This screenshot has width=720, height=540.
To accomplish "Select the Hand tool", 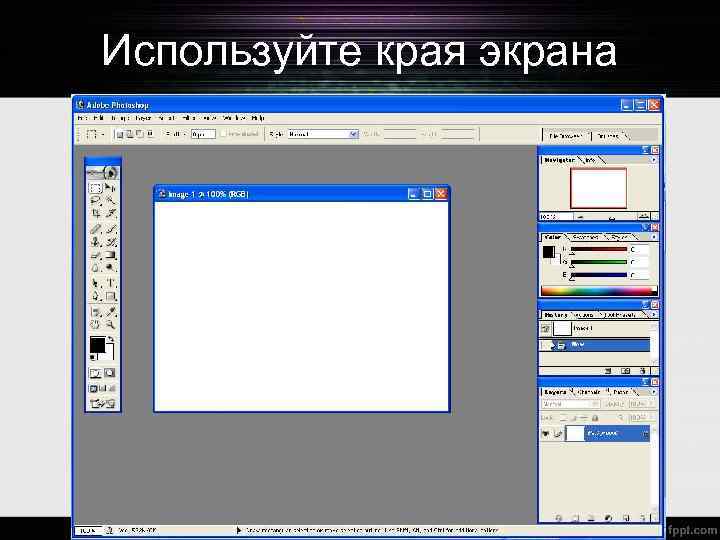I will [x=96, y=325].
